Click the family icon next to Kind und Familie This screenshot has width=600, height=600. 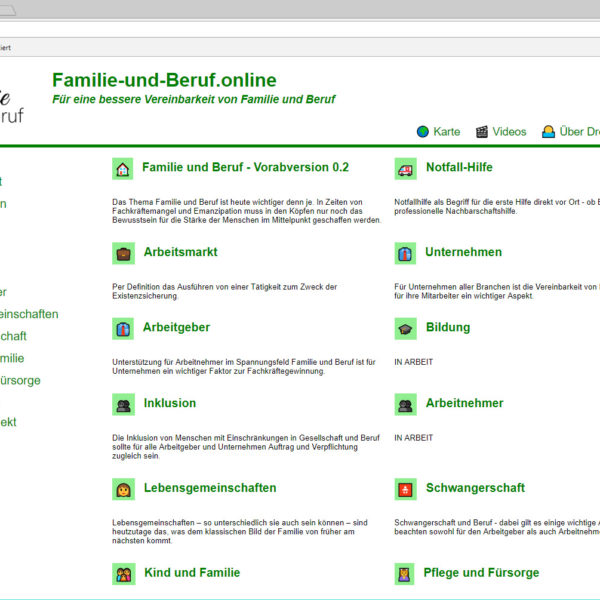(x=123, y=574)
